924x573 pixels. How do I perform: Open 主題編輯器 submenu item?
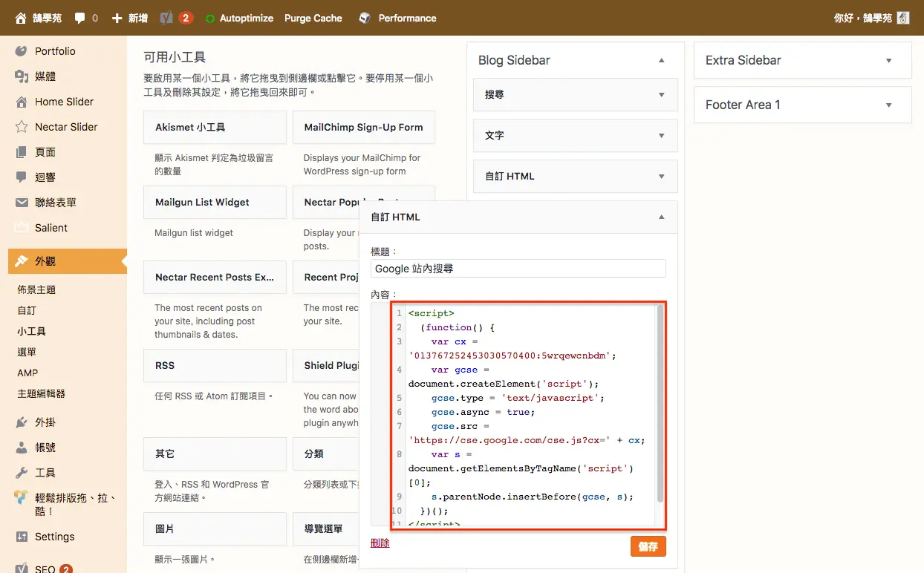click(x=42, y=393)
